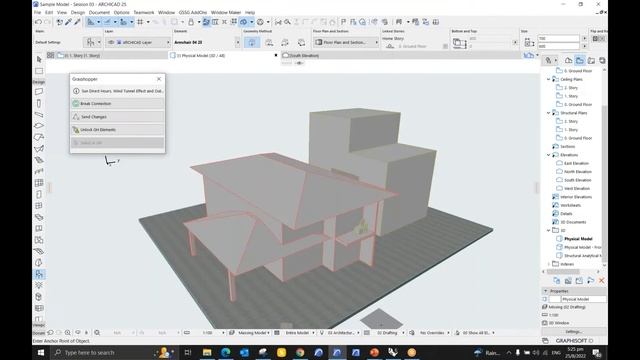The image size is (640, 360).
Task: Select the third Geometry Method option
Action: tap(285, 42)
